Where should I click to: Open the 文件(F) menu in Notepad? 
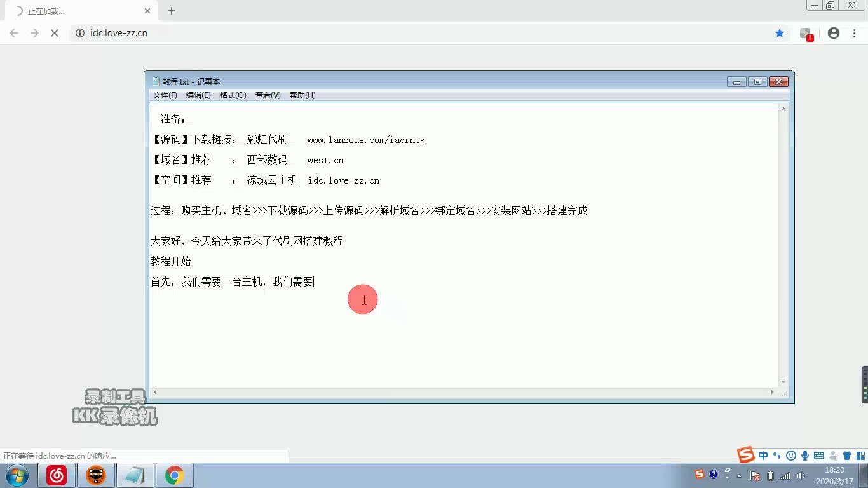coord(165,95)
